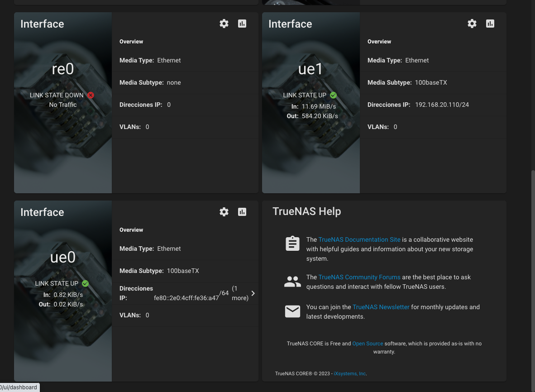Click the ue0 interface name
This screenshot has width=535, height=392.
[x=63, y=257]
